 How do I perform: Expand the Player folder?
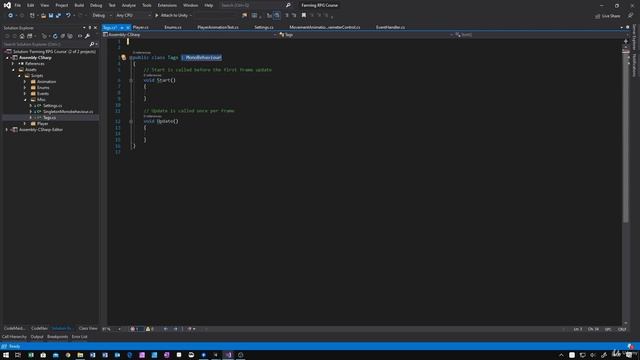point(25,123)
